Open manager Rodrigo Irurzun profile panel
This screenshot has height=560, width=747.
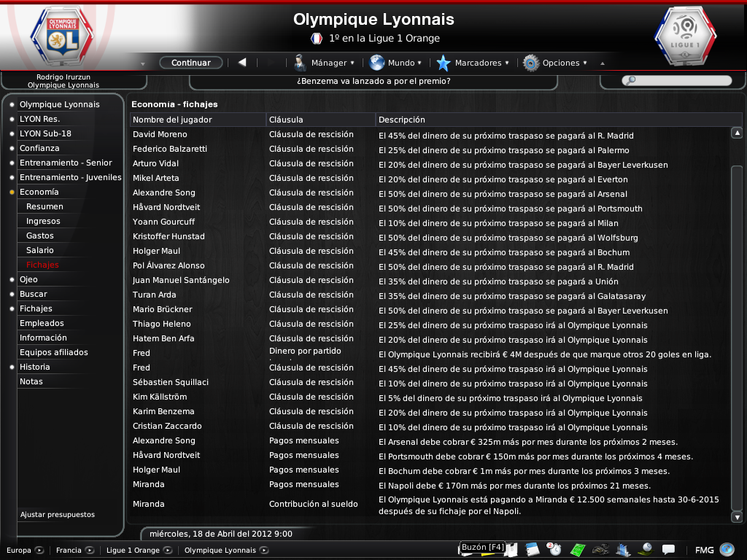pyautogui.click(x=63, y=81)
